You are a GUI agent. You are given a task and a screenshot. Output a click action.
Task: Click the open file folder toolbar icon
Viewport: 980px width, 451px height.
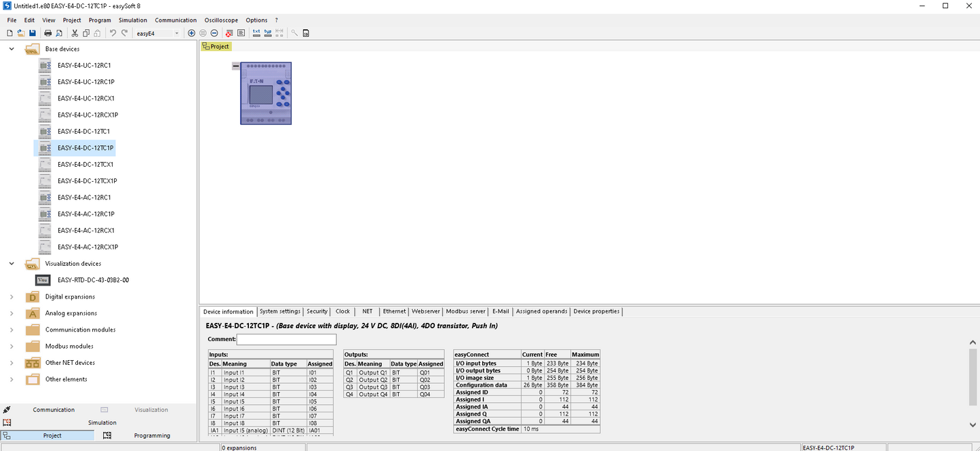21,33
